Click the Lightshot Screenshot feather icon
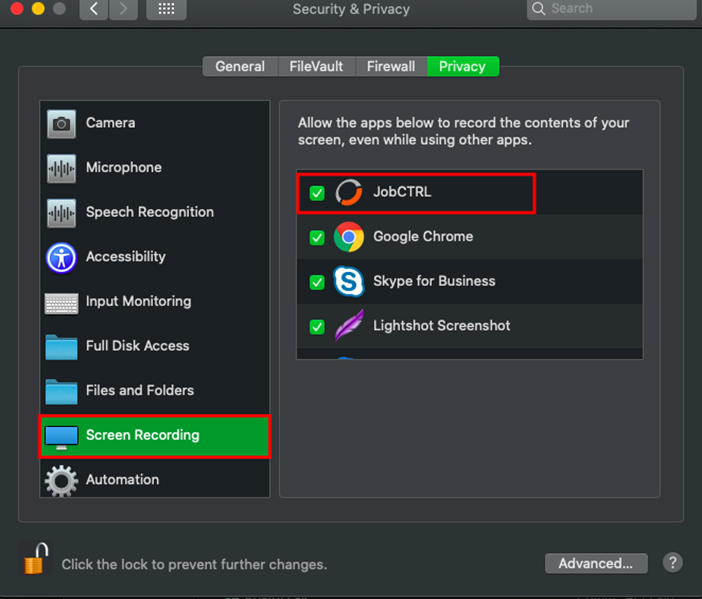The width and height of the screenshot is (702, 599). pos(348,326)
